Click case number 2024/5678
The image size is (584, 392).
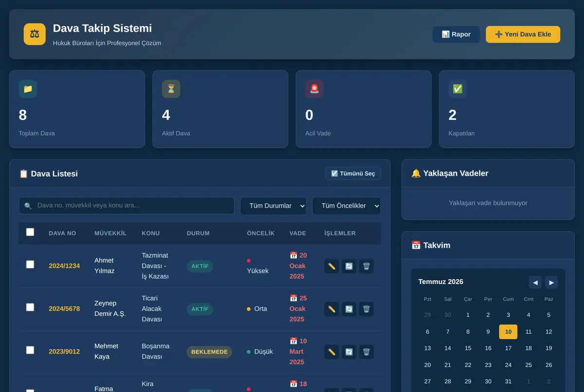(x=64, y=309)
